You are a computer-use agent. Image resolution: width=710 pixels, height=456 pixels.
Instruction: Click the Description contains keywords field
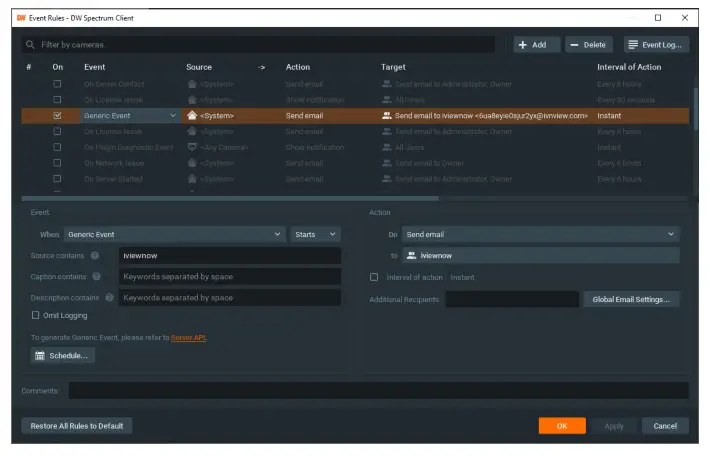point(230,298)
